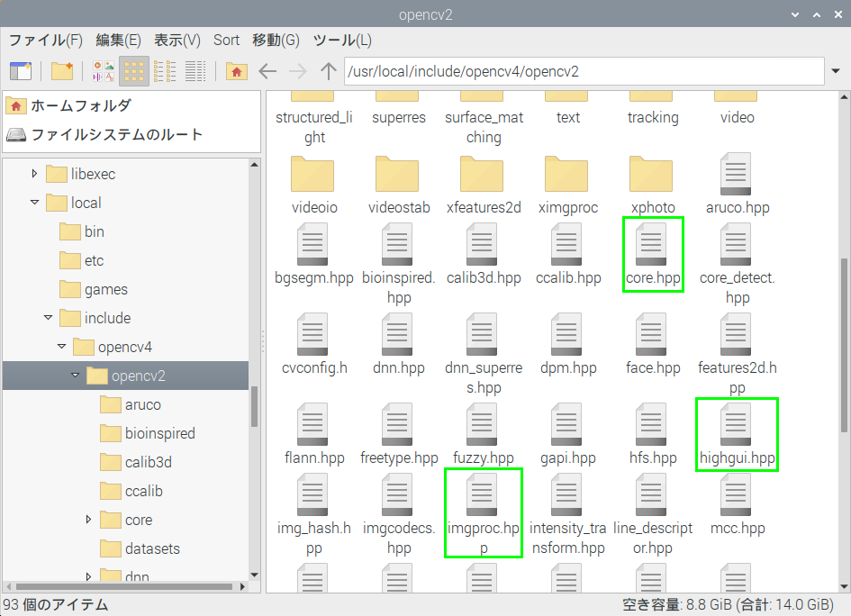
Task: Select the bgsegm.hpp file icon
Action: coord(312,245)
